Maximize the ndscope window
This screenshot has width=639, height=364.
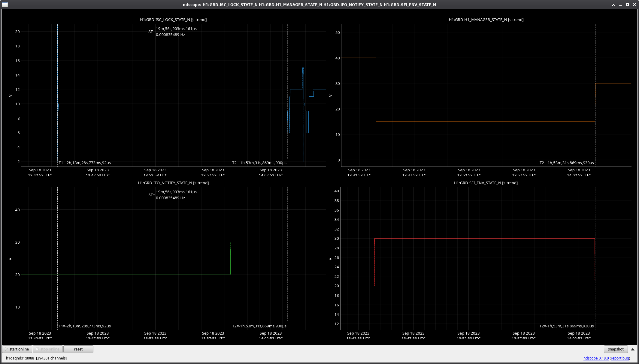pos(627,5)
